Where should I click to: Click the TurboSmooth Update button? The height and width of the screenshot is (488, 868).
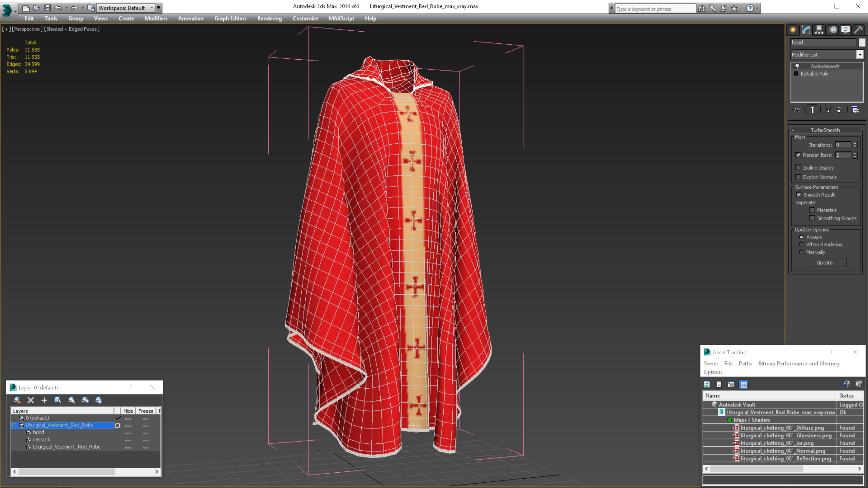[x=825, y=262]
